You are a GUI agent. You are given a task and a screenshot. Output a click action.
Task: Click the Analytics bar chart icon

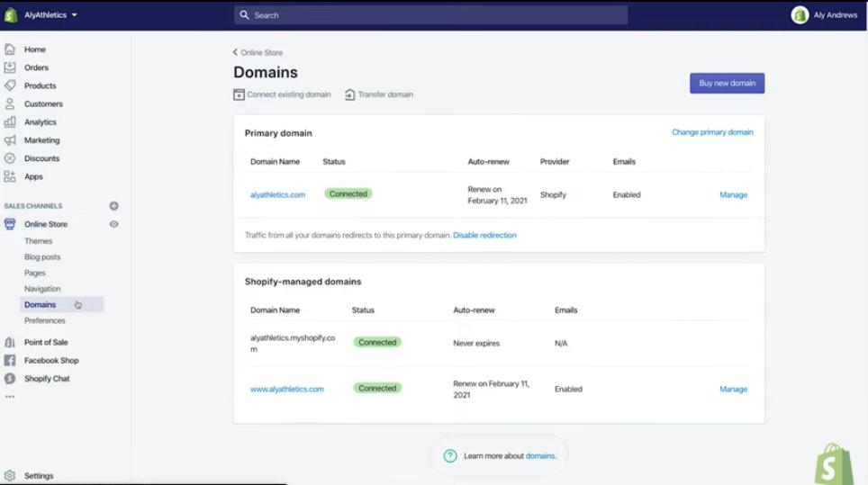pos(9,122)
